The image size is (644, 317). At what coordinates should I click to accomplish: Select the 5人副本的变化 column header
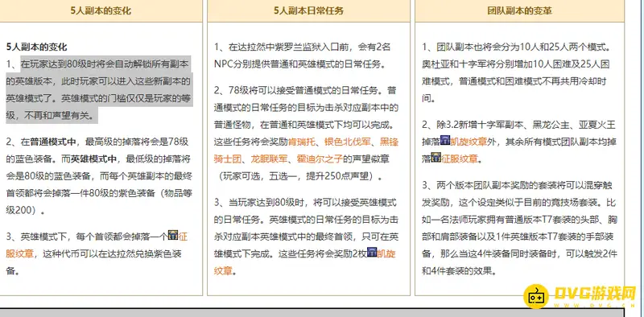point(101,10)
